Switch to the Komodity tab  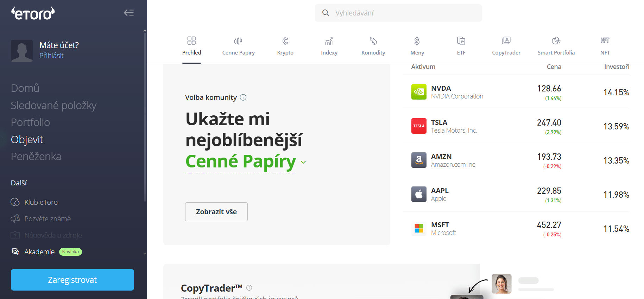[373, 47]
